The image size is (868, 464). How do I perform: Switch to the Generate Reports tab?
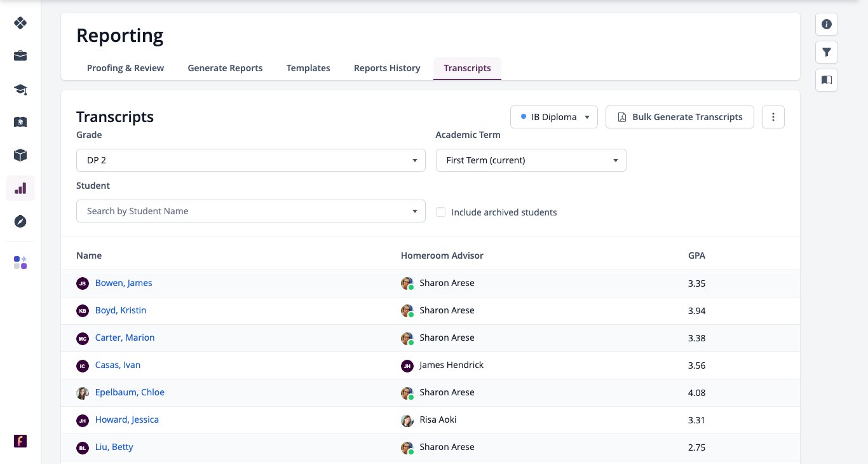tap(225, 68)
